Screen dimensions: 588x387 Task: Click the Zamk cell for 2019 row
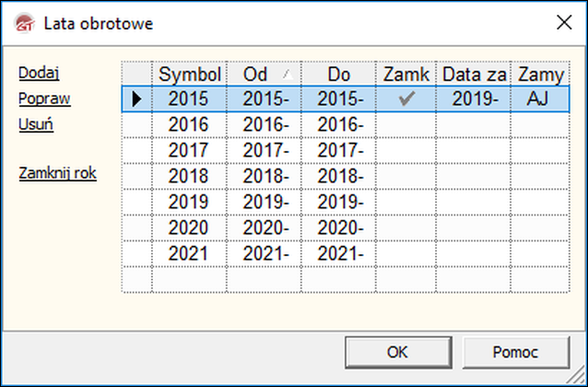406,202
